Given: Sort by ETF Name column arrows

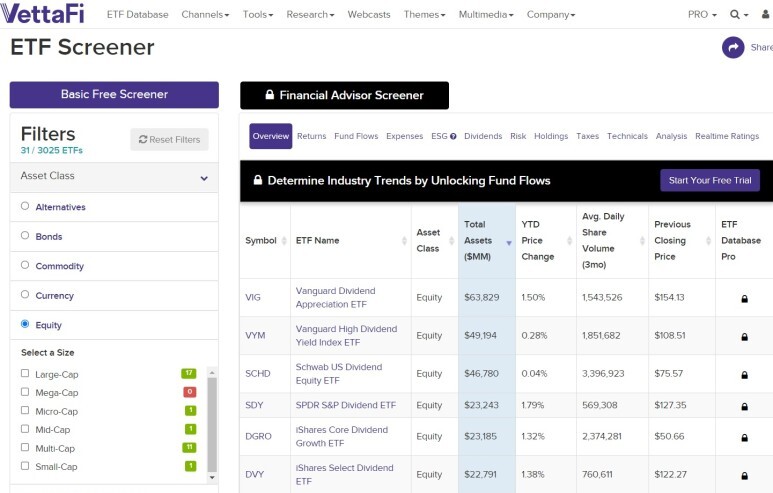Looking at the screenshot, I should (404, 241).
